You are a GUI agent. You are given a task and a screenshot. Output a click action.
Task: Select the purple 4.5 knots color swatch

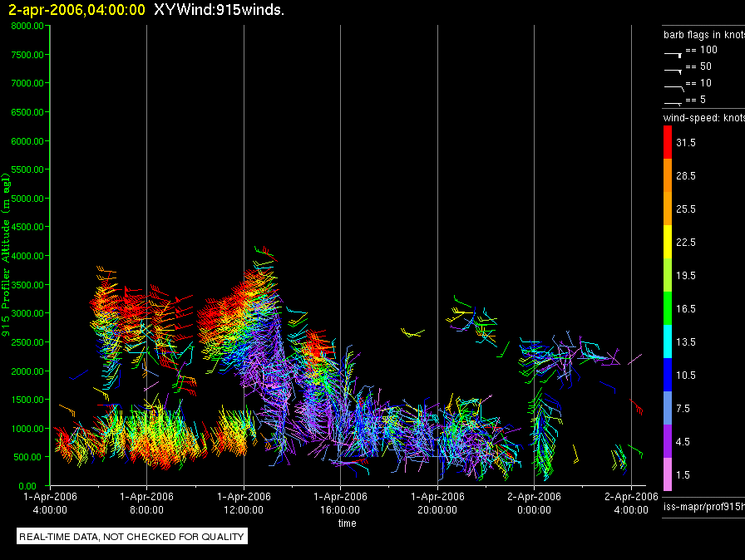pos(668,441)
